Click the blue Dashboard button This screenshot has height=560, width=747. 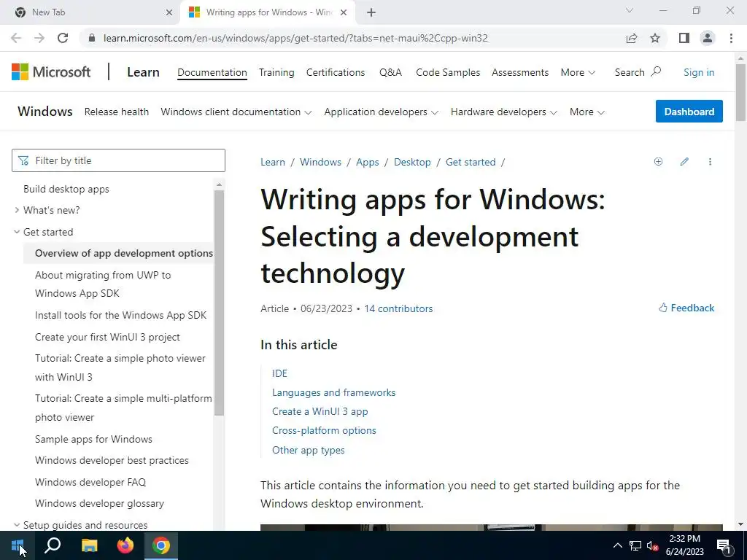[689, 112]
